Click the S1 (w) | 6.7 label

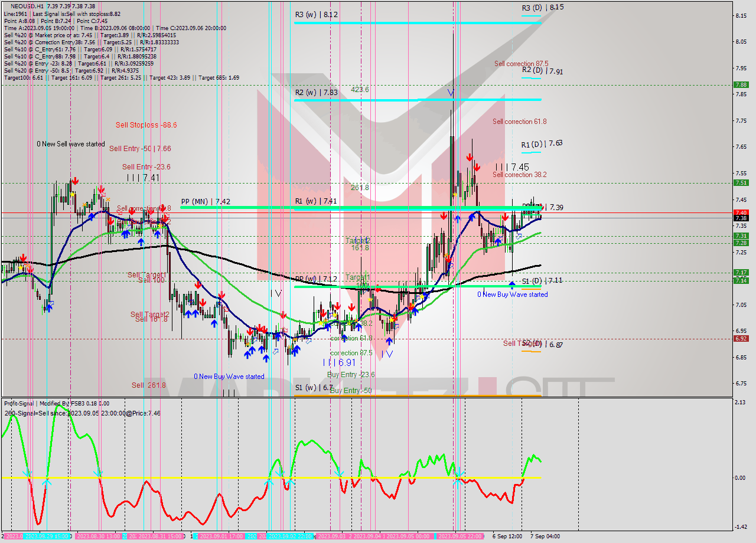coord(314,388)
